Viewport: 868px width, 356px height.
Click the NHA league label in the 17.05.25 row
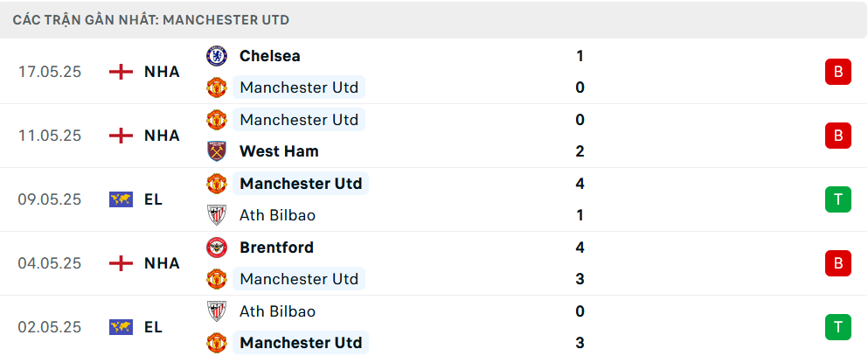coord(163,72)
